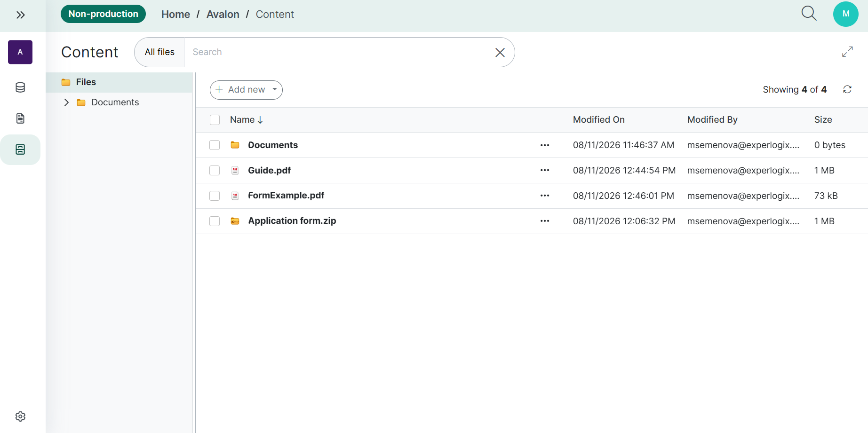Click the Modified On column header
The height and width of the screenshot is (433, 868).
(599, 120)
